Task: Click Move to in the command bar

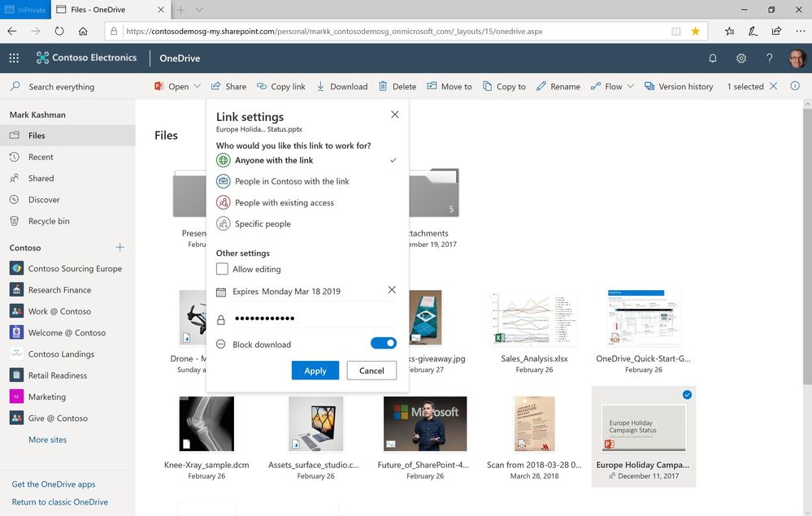Action: point(449,86)
